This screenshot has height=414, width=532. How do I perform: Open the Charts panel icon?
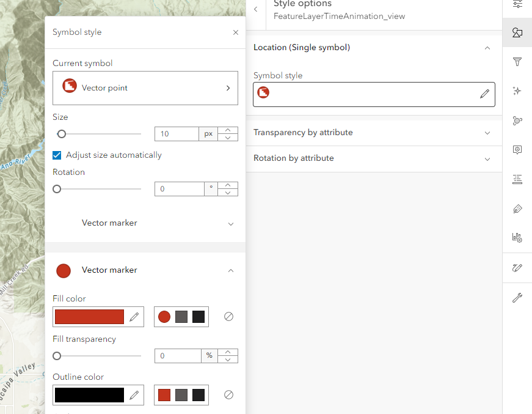point(517,238)
